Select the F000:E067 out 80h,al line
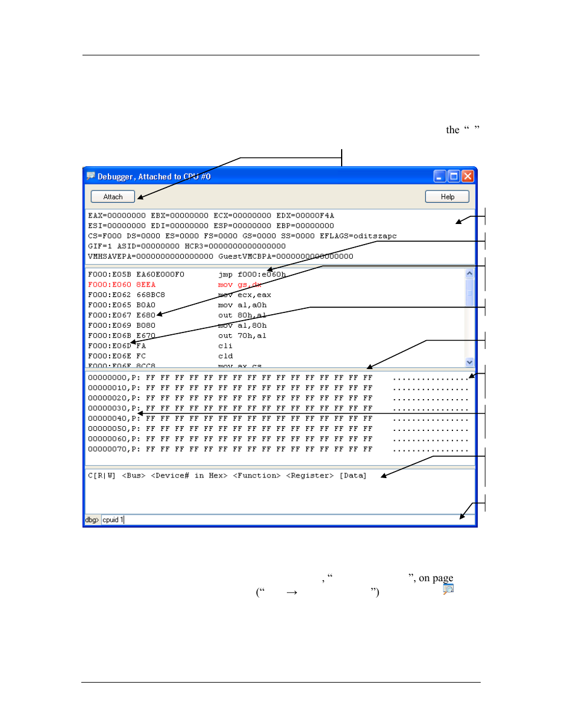The height and width of the screenshot is (728, 562). coord(177,315)
